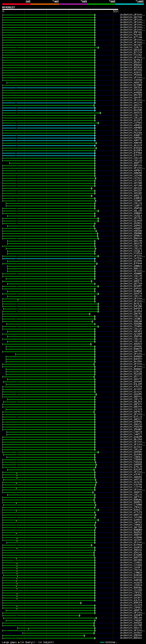Select hit label UniRef100_A7KCX4
Viewport: 146px width, 644px height.
[x=131, y=387]
